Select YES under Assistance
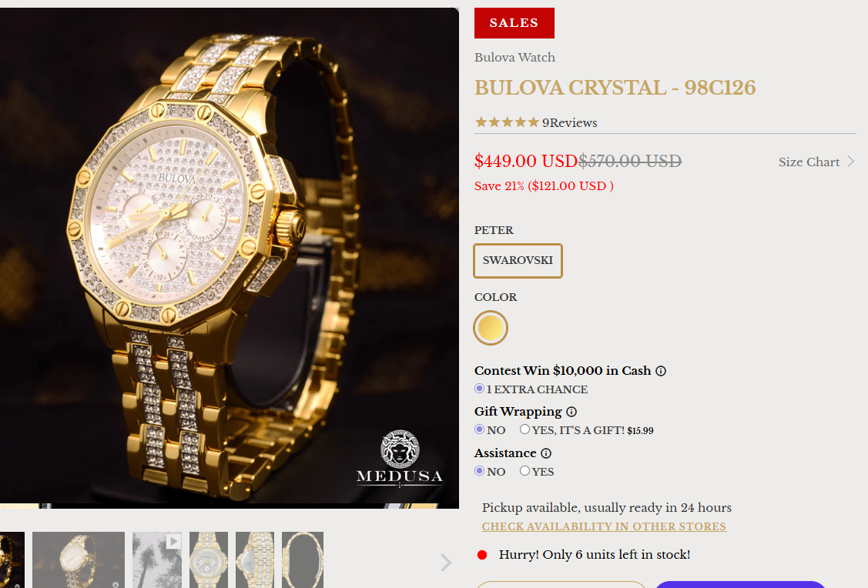 (x=524, y=471)
